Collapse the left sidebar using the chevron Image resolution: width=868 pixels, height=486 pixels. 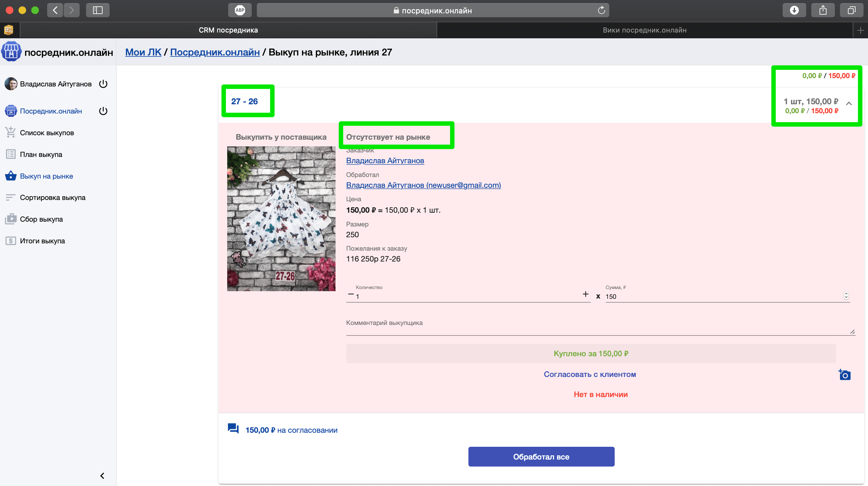pos(102,475)
